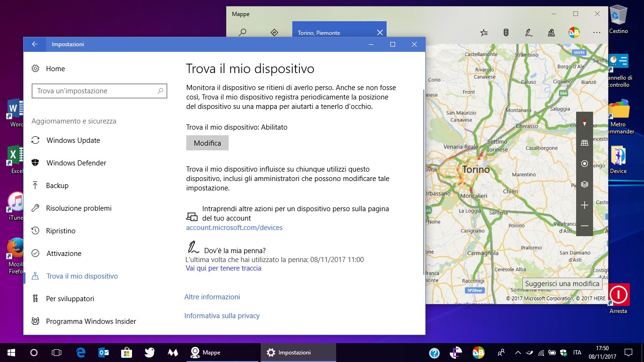Expand hidden icons in the system tray

(517, 352)
